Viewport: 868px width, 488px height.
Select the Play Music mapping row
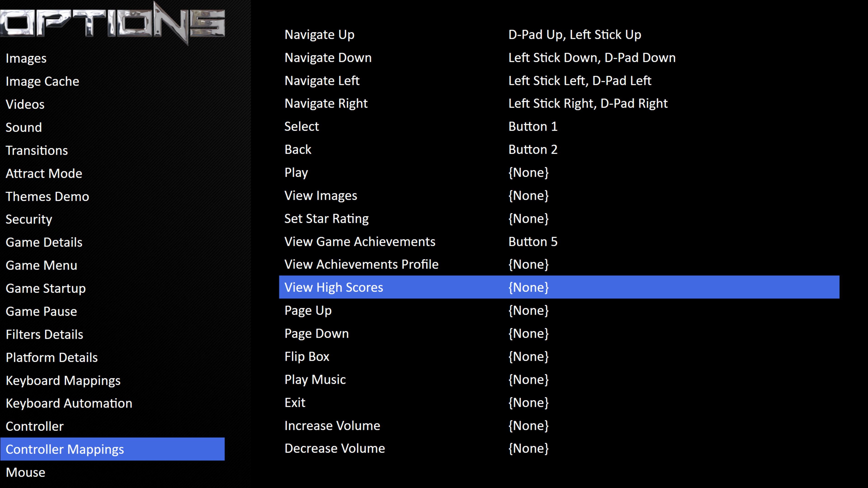click(559, 380)
